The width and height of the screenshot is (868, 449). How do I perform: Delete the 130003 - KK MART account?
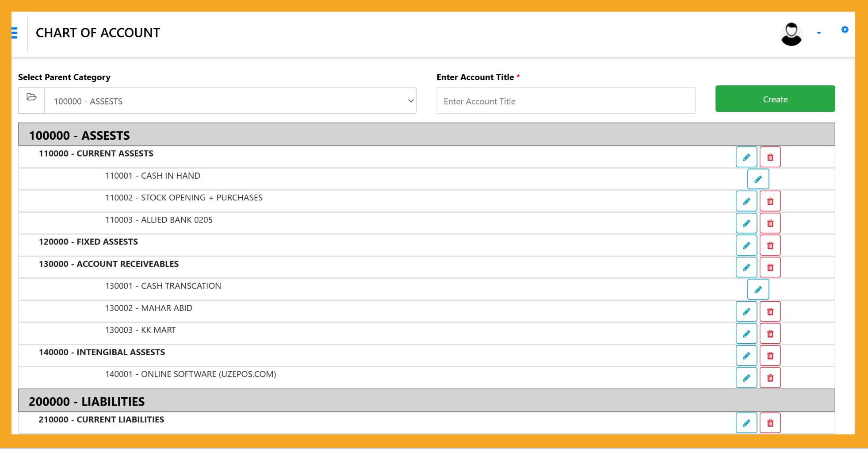[770, 333]
